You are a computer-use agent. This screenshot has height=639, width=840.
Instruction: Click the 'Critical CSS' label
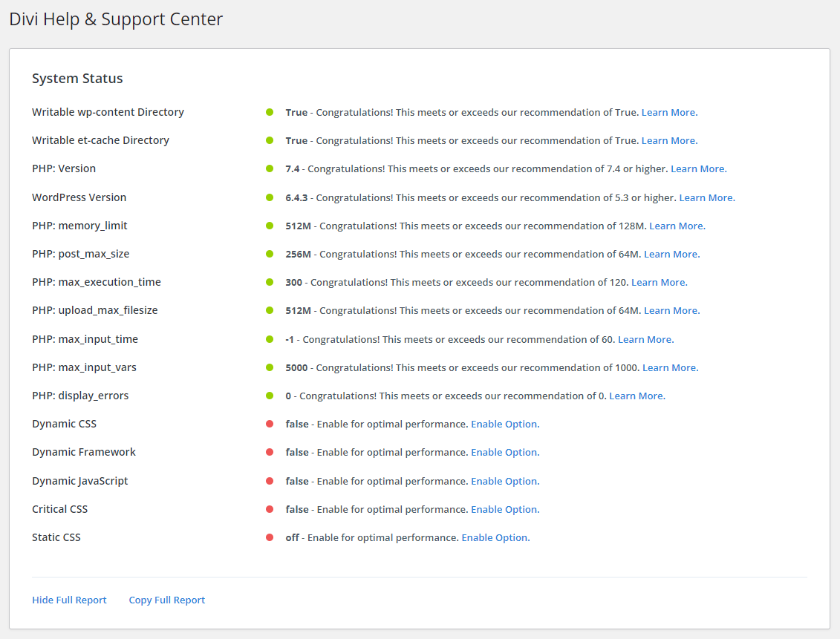tap(59, 509)
